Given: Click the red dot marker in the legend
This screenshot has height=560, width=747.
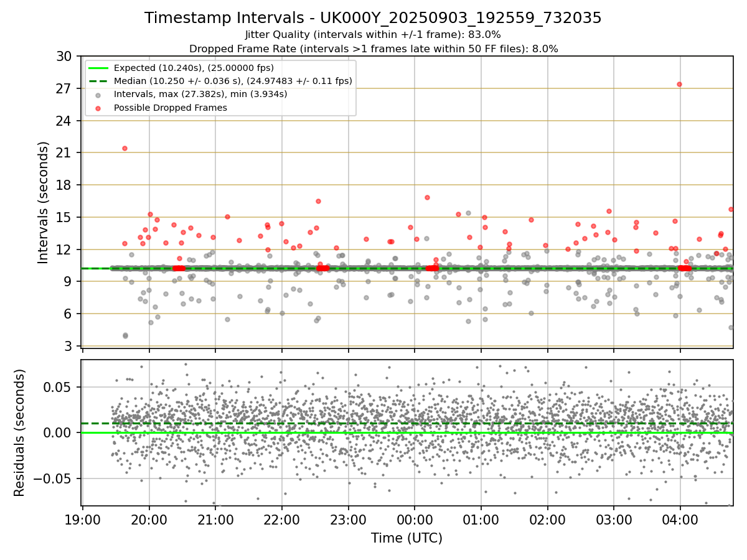Looking at the screenshot, I should point(99,108).
